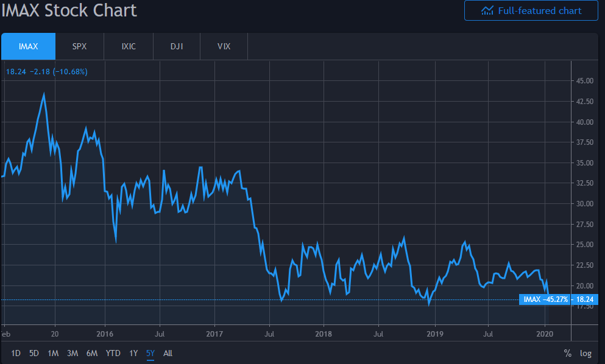Select the active 5Y range
Image resolution: width=605 pixels, height=364 pixels.
[150, 353]
